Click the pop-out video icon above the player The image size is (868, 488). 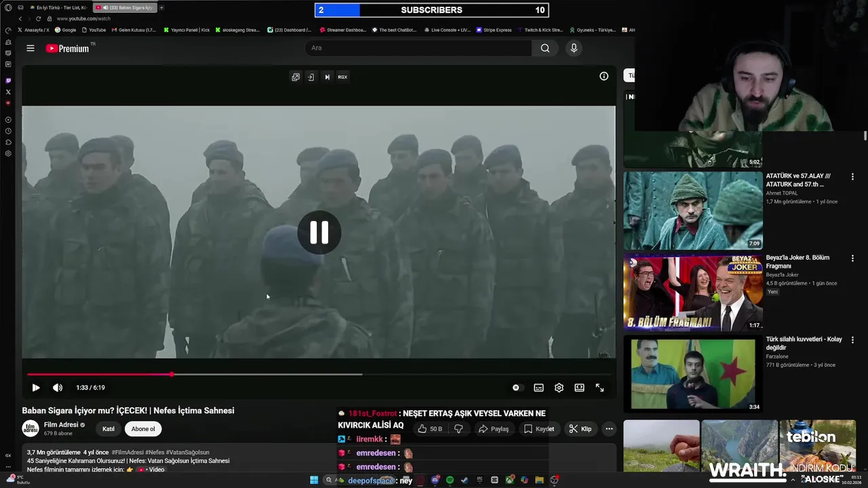(296, 77)
